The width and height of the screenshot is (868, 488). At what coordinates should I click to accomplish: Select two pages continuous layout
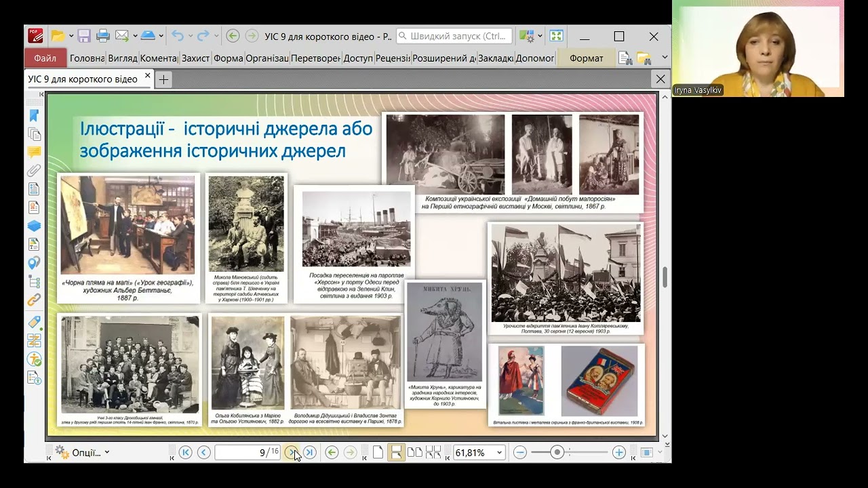coord(433,453)
